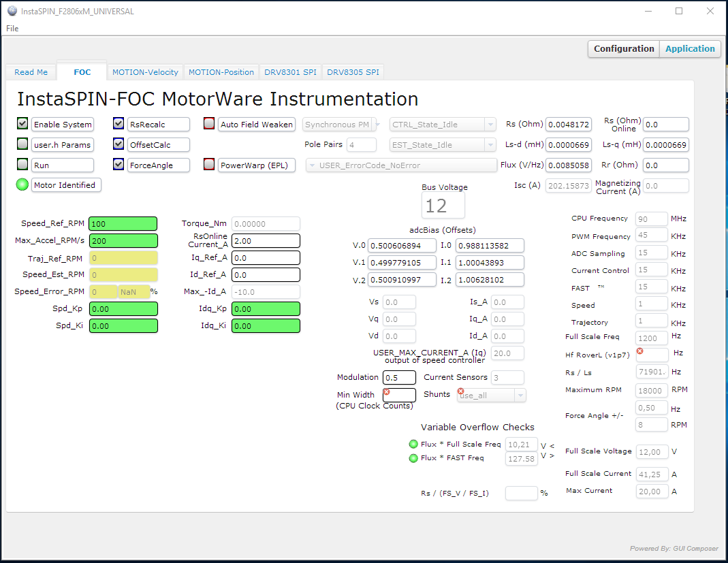Click the I.2 adcBias offset field
This screenshot has width=728, height=563.
pos(490,280)
